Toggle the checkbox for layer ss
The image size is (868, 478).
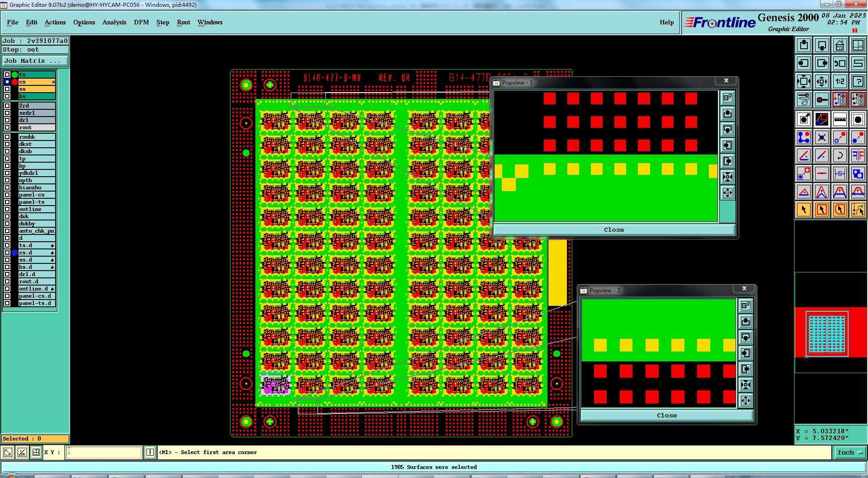click(x=7, y=89)
